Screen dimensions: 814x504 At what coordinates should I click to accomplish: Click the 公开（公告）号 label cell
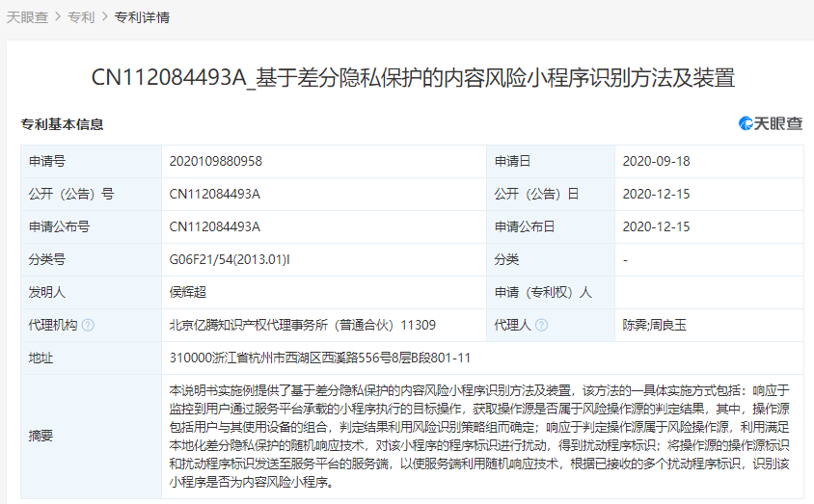point(91,194)
